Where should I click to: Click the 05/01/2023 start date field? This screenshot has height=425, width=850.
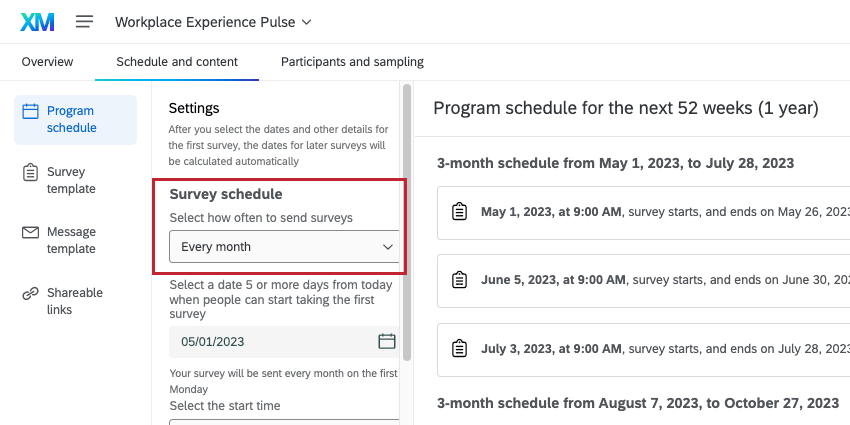coord(270,341)
